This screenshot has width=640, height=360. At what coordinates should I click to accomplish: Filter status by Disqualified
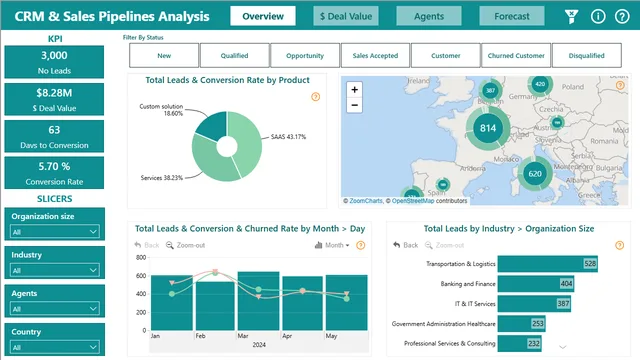click(587, 56)
